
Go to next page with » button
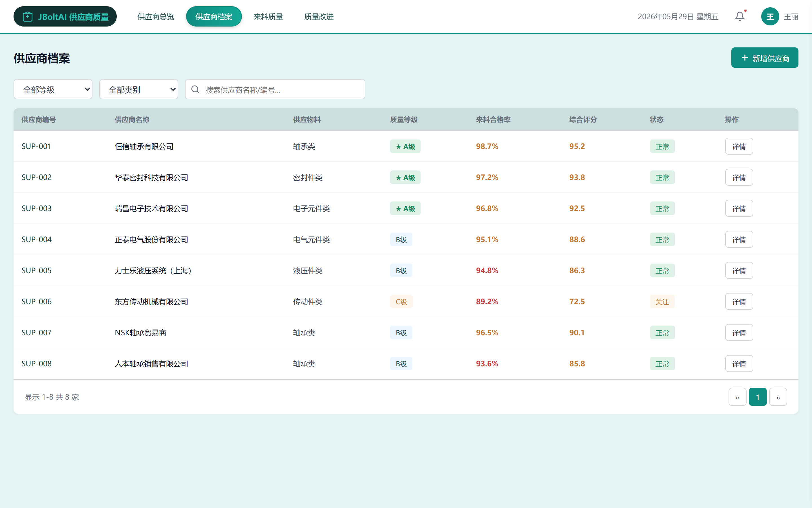(x=778, y=397)
